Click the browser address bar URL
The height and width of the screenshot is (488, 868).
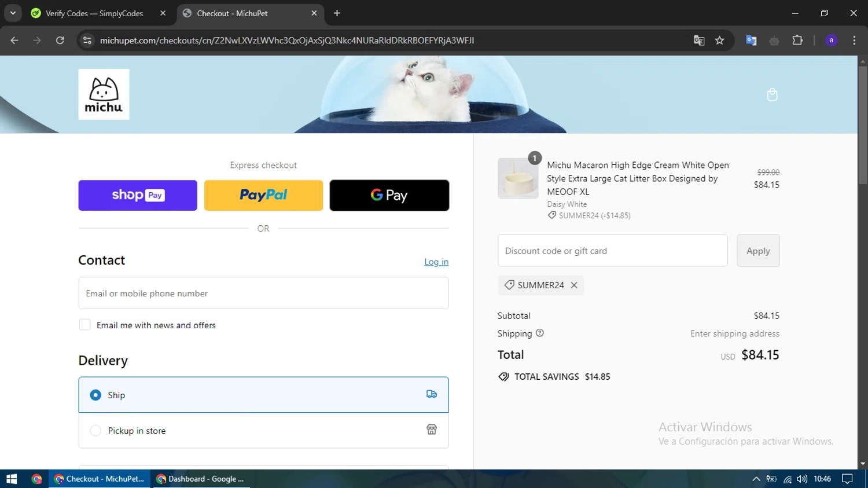pyautogui.click(x=286, y=41)
